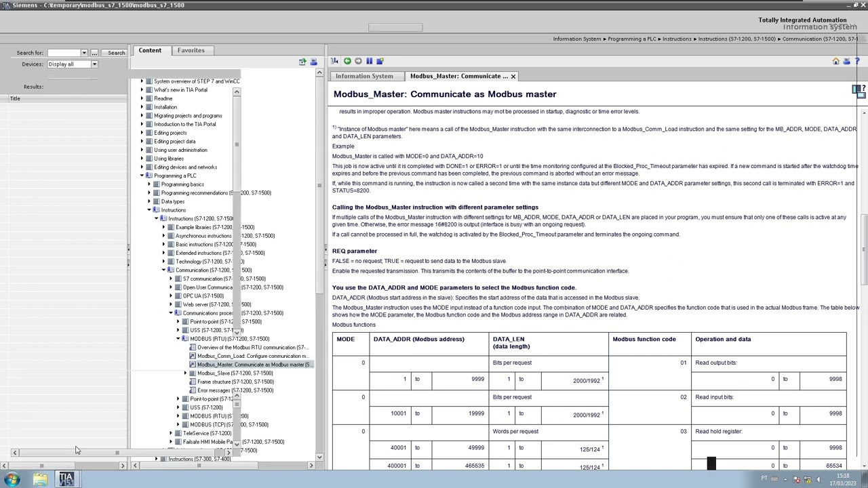The width and height of the screenshot is (868, 488).
Task: Click the green Back navigation arrow
Action: coord(347,61)
